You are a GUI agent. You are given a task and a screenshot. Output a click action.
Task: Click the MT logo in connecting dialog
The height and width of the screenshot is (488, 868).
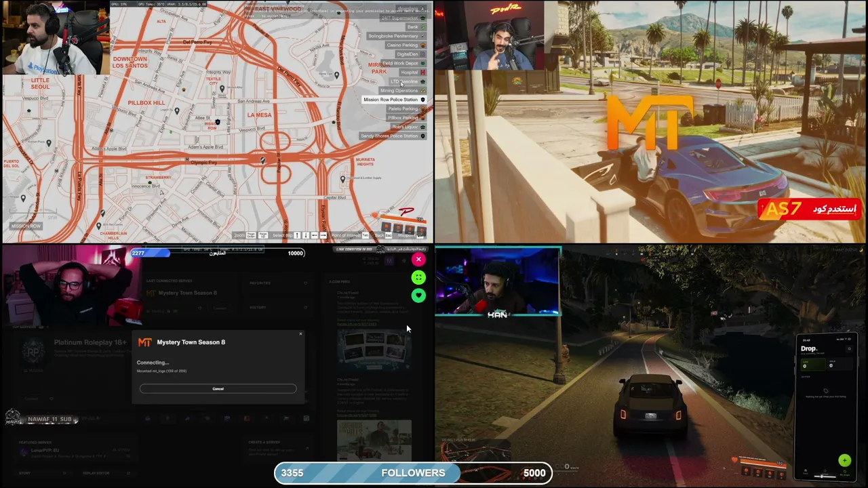point(144,342)
